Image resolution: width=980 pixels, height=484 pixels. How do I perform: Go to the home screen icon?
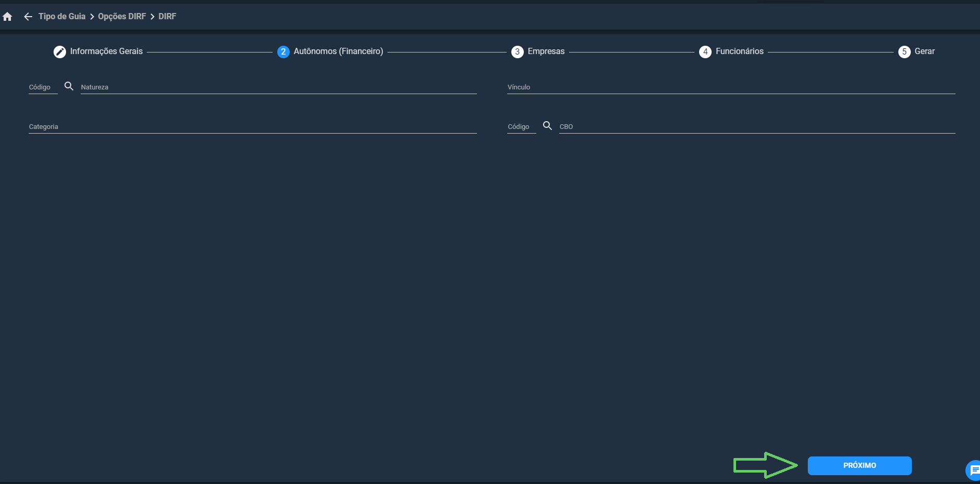click(x=7, y=17)
